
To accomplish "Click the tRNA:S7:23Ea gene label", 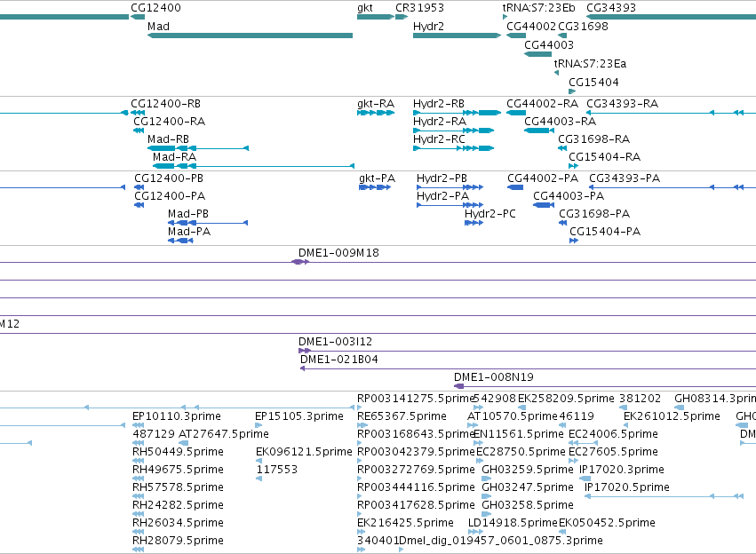I will (x=590, y=64).
